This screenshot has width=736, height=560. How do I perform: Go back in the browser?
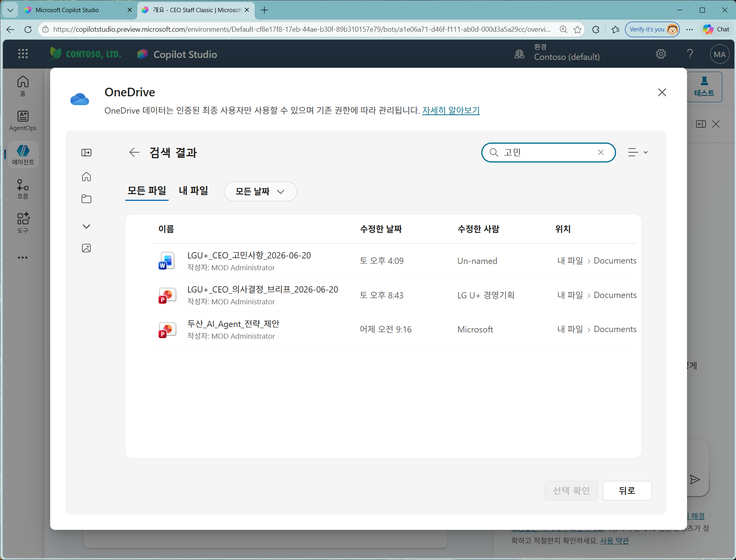click(x=10, y=29)
